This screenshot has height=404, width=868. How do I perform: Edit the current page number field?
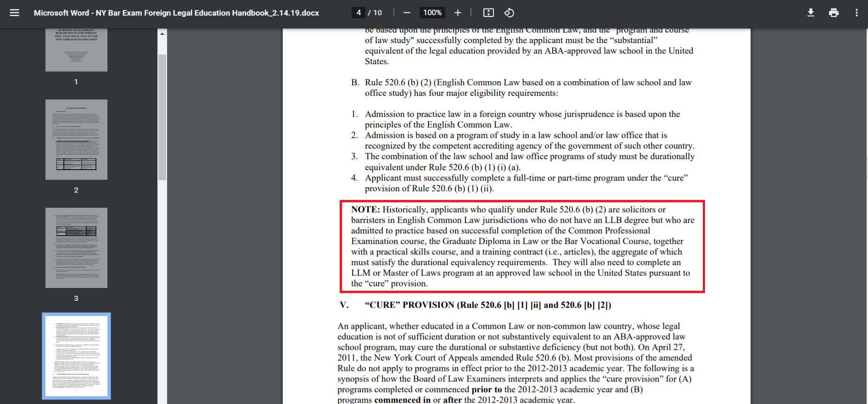pos(358,13)
